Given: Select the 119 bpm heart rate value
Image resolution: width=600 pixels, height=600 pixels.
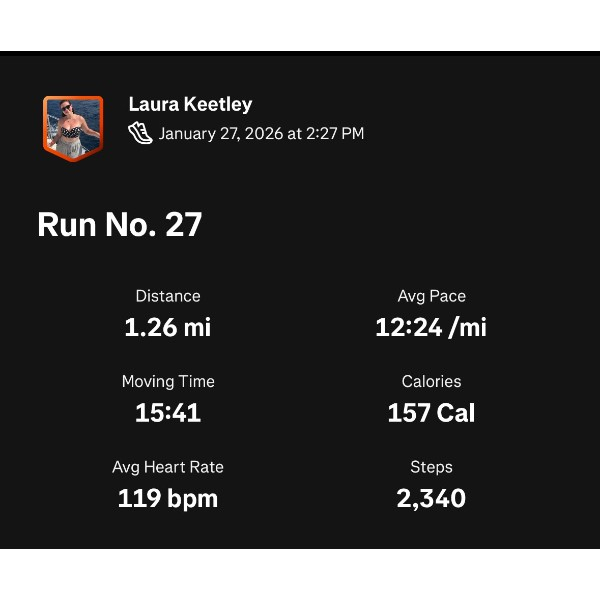Looking at the screenshot, I should (x=168, y=498).
